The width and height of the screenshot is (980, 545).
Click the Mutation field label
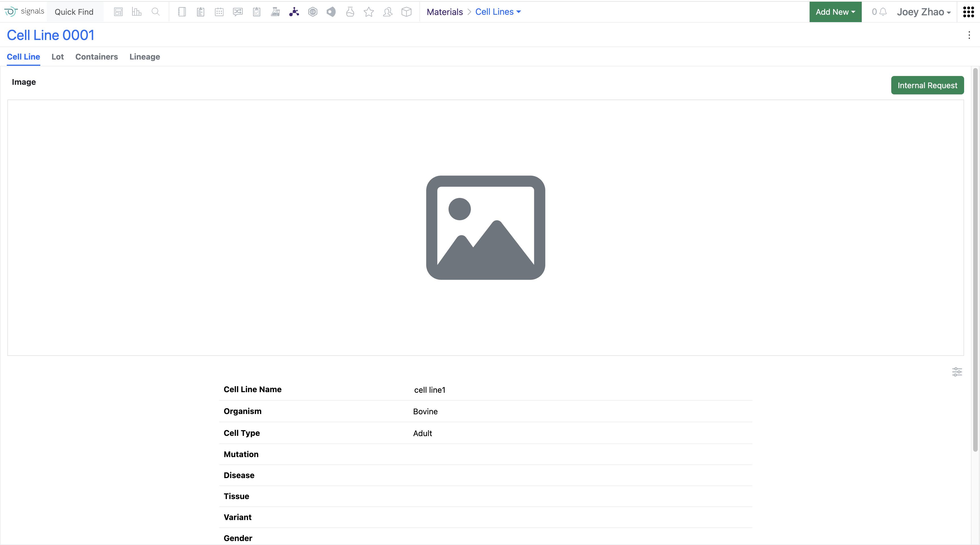click(241, 454)
